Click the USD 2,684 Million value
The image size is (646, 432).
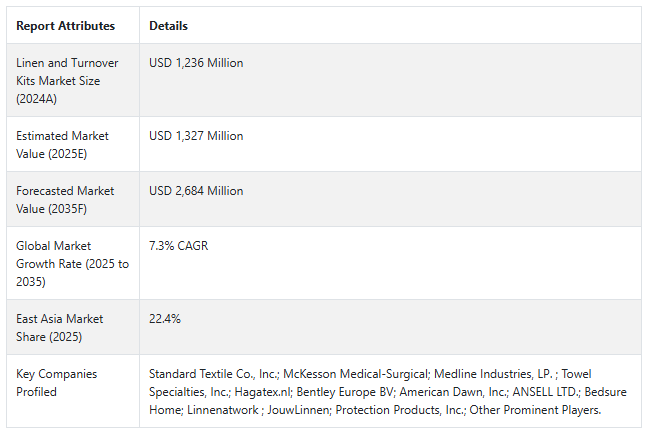tap(196, 191)
